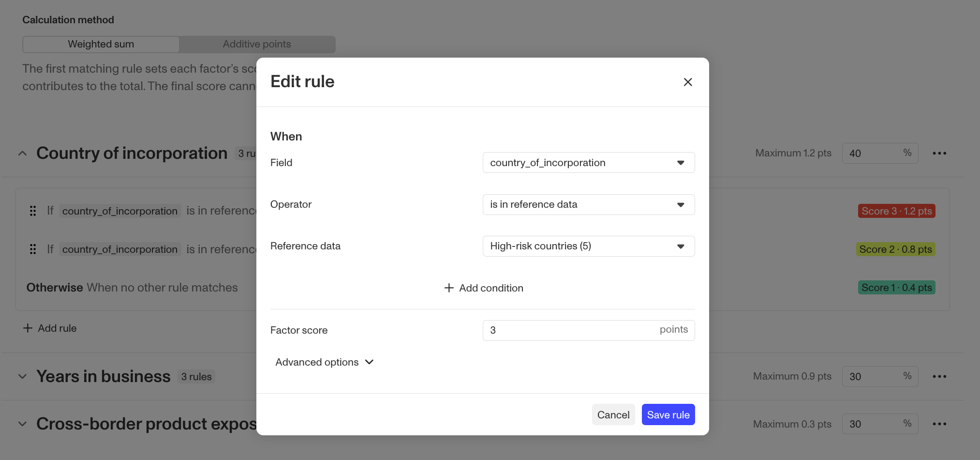
Task: Open more options for Years in business
Action: tap(939, 377)
